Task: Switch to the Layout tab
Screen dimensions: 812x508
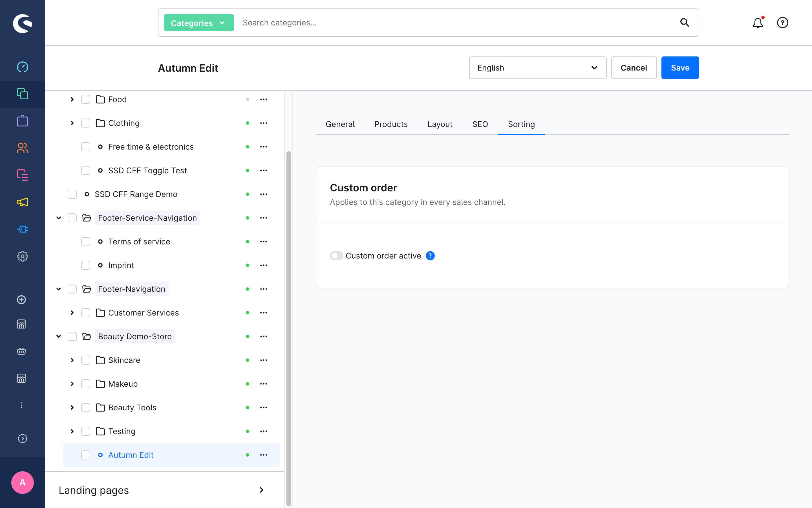Action: point(440,124)
